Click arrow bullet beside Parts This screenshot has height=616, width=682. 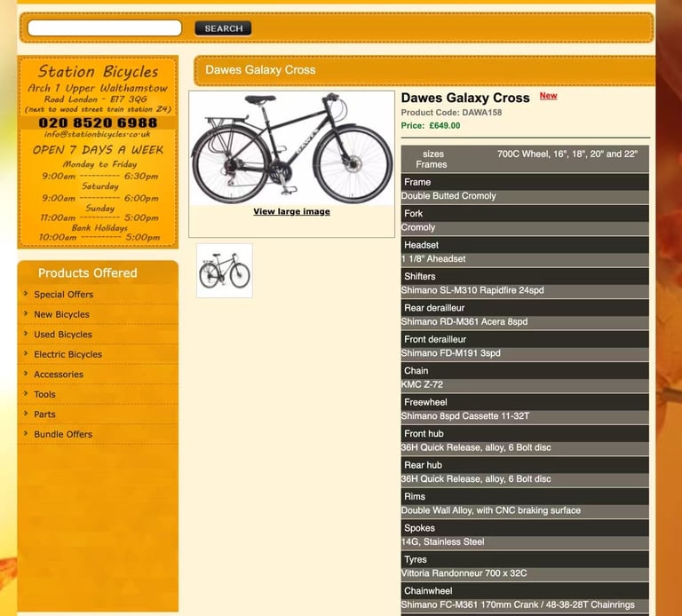pyautogui.click(x=26, y=414)
